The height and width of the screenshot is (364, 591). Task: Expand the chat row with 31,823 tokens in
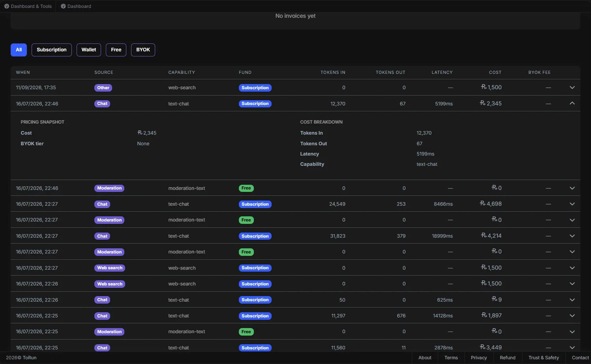tap(572, 236)
